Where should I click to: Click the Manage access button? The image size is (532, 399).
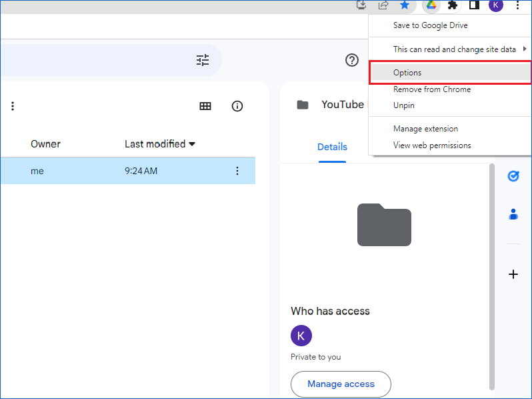tap(341, 384)
